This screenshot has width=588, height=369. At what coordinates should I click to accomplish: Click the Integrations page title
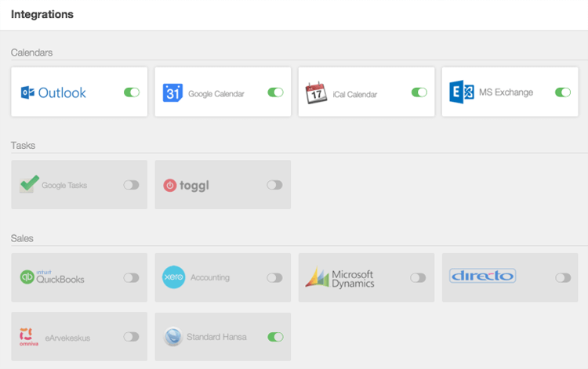coord(42,14)
